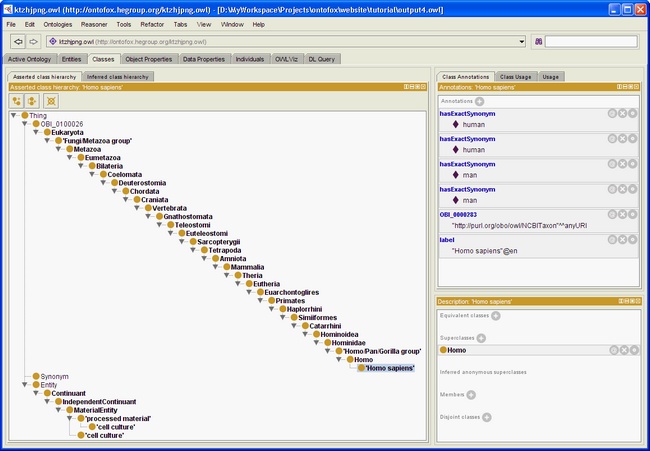Collapse the Eukaryota tree node

pyautogui.click(x=36, y=132)
